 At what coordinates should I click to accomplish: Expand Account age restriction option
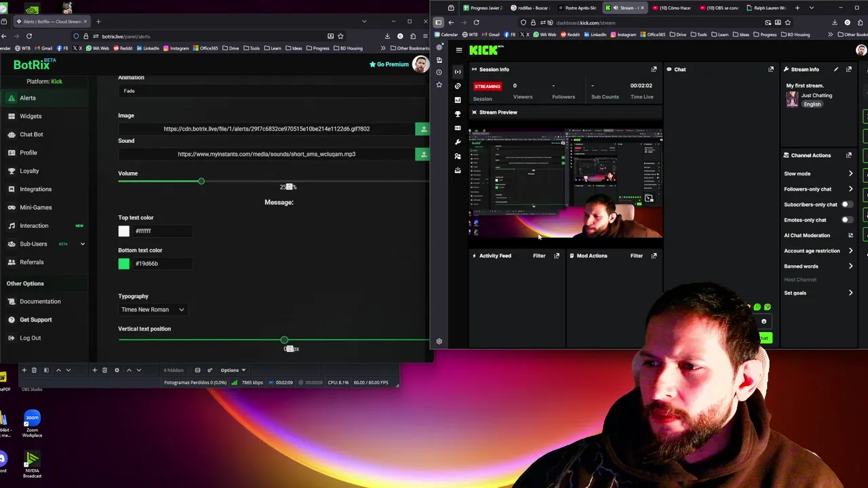click(x=850, y=251)
